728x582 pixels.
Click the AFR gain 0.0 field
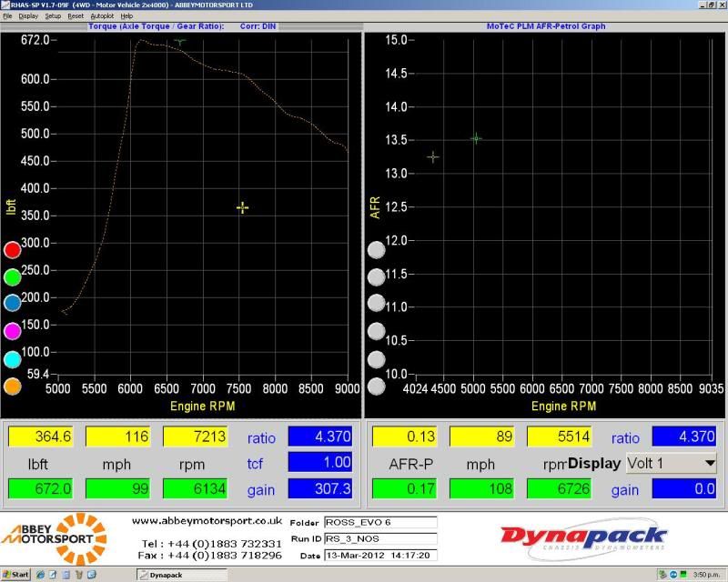coord(684,488)
